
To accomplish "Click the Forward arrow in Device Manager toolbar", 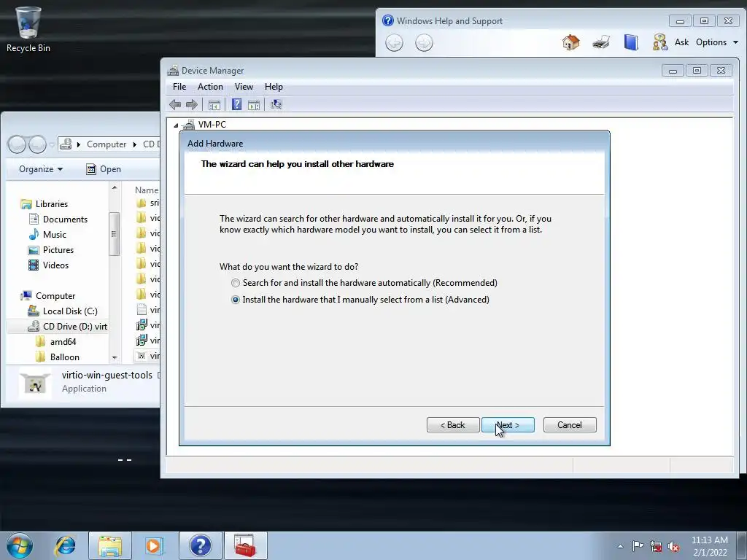I will tap(192, 105).
